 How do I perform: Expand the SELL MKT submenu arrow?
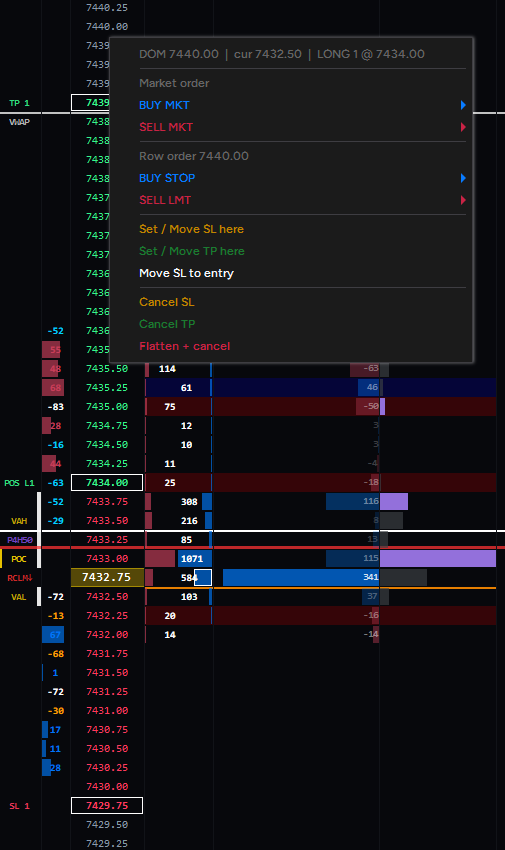pos(463,127)
